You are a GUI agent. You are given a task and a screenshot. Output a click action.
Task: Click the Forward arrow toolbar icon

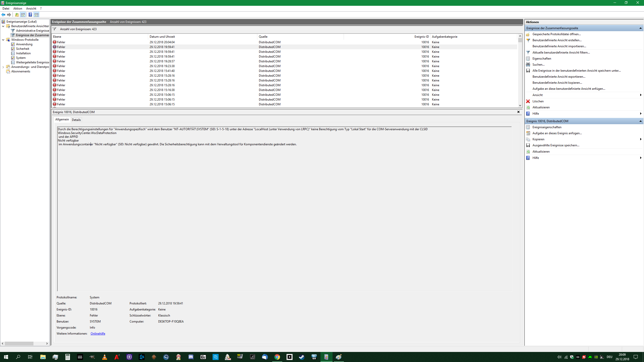point(9,15)
